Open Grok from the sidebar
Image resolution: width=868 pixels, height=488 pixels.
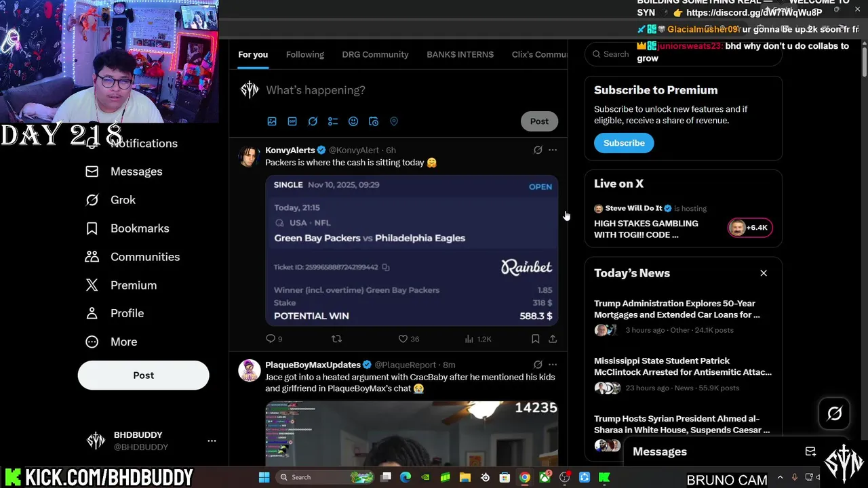coord(111,200)
